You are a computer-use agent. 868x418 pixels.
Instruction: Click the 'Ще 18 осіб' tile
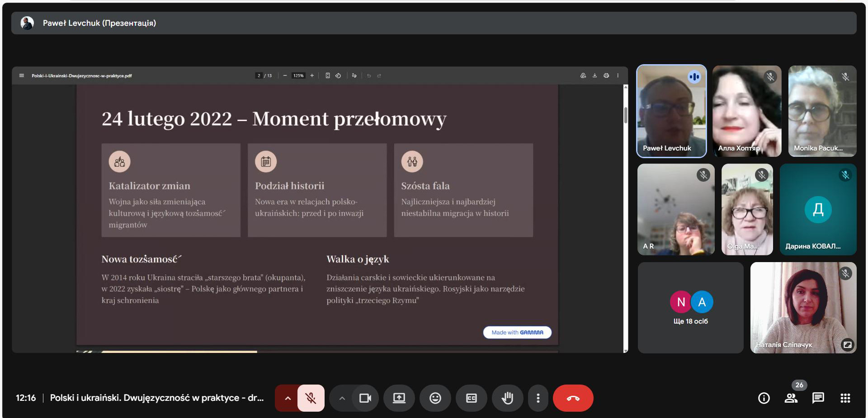[690, 308]
